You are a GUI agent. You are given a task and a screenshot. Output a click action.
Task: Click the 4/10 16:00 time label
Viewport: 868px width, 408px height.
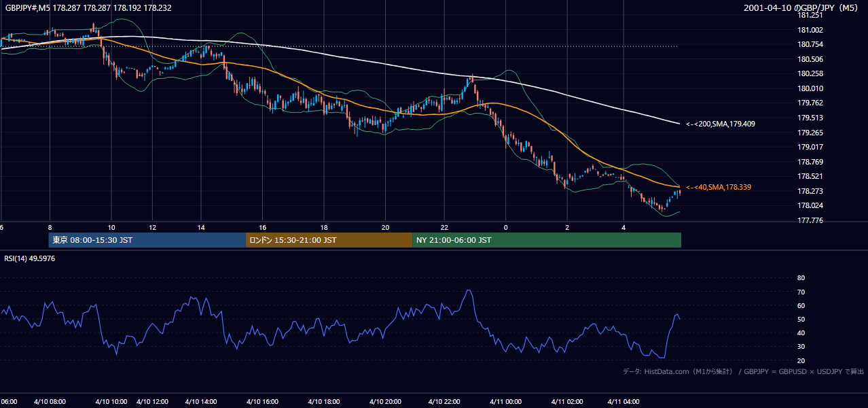[x=264, y=401]
